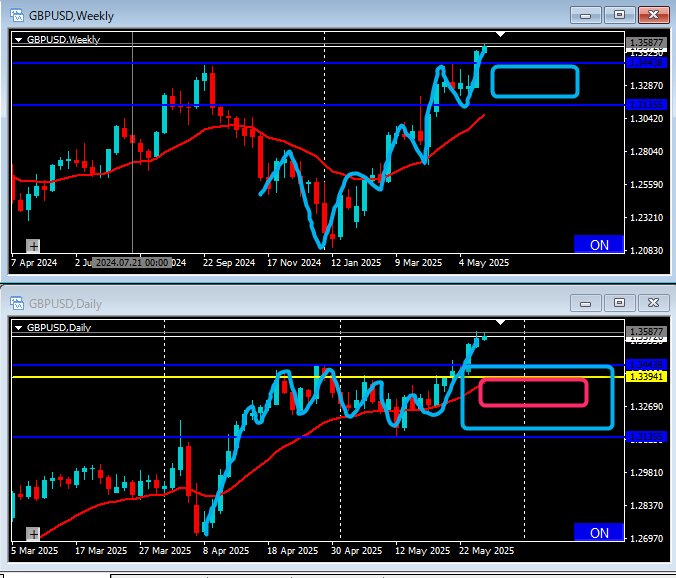Click the 9 Mar 2025 date on Weekly axis
This screenshot has height=578, width=676.
point(418,262)
